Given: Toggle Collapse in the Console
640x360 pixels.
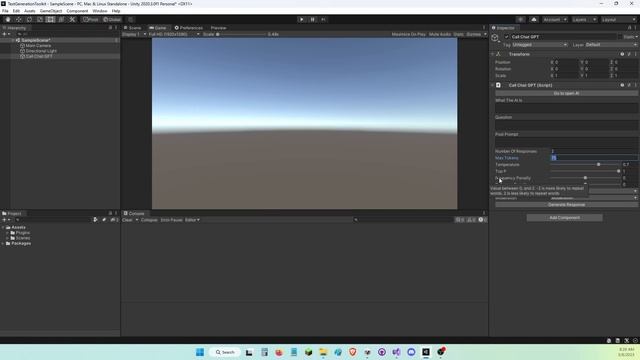Looking at the screenshot, I should pyautogui.click(x=149, y=220).
